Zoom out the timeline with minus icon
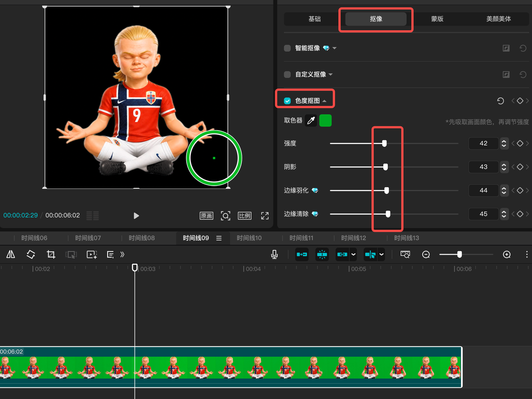This screenshot has width=532, height=399. pos(426,255)
